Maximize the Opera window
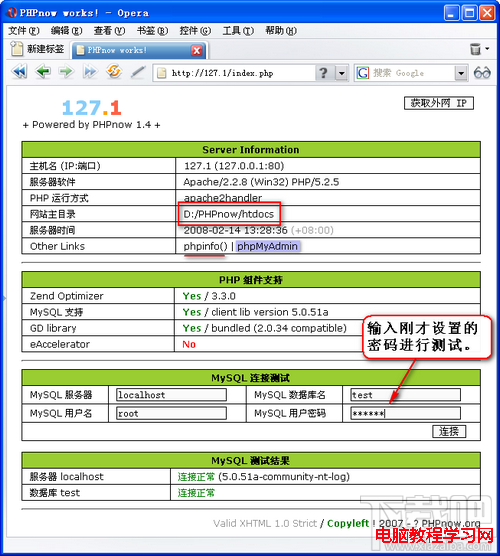 point(470,13)
